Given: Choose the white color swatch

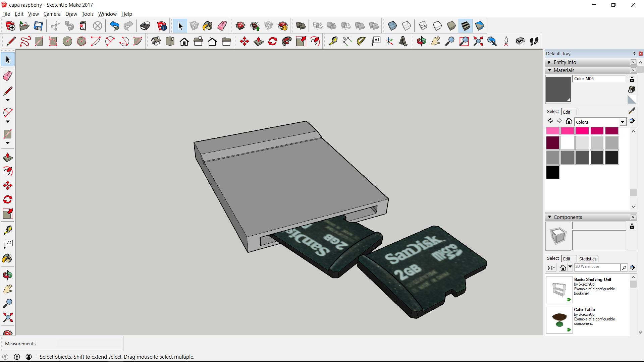Looking at the screenshot, I should [x=567, y=143].
